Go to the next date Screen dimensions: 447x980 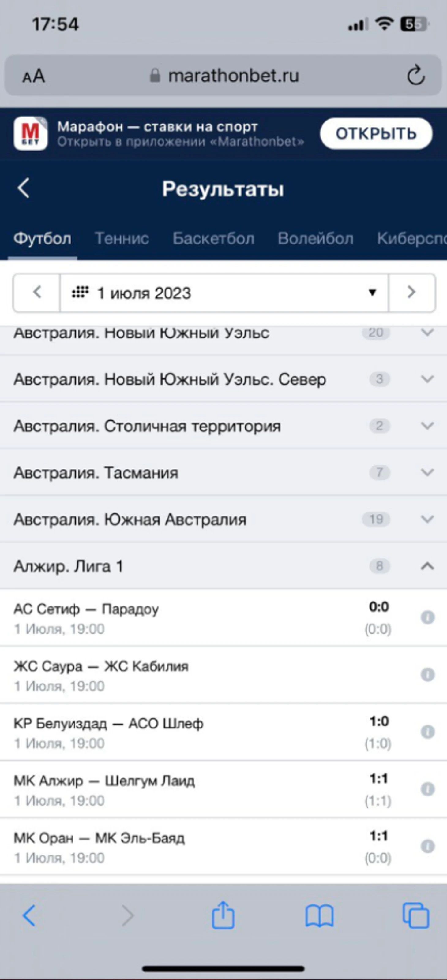(411, 293)
